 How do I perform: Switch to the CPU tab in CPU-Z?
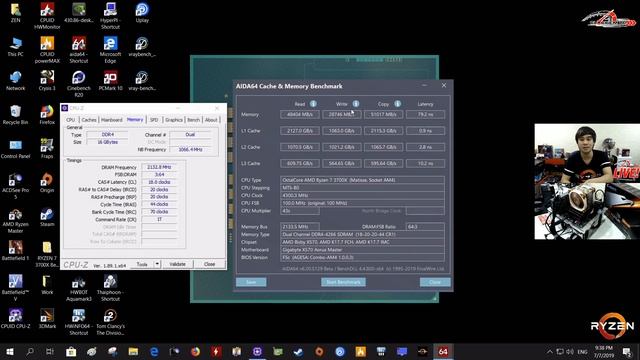click(x=71, y=120)
